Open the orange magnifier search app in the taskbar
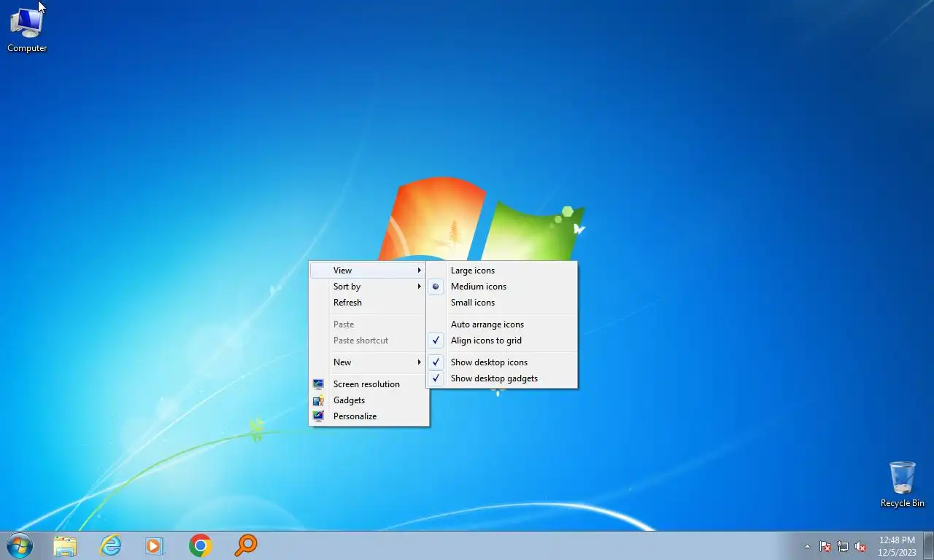 [246, 545]
